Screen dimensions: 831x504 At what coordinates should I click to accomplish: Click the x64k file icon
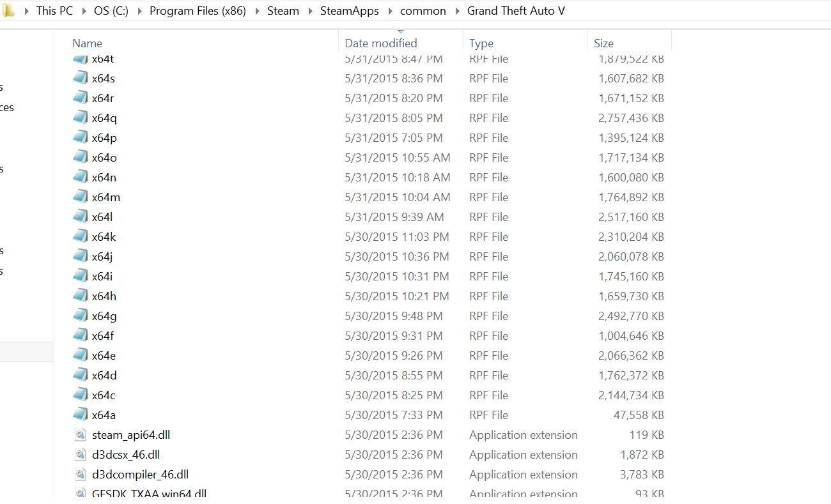80,236
